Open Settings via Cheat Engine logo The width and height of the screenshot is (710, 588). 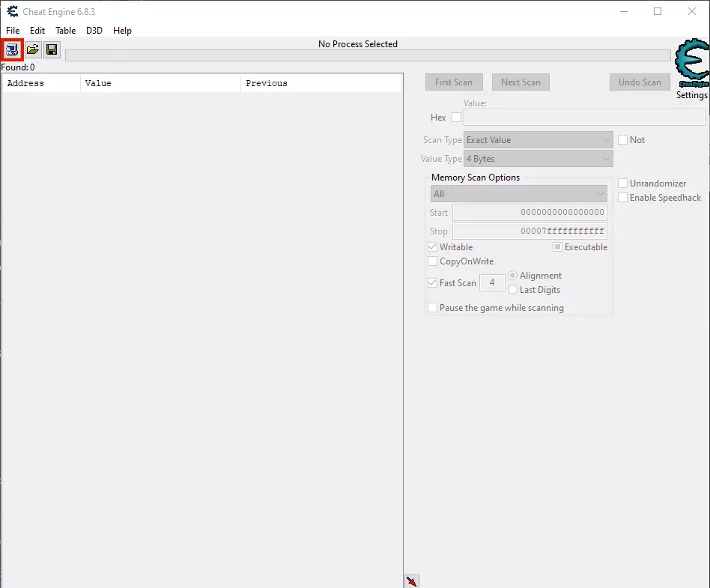tap(692, 63)
